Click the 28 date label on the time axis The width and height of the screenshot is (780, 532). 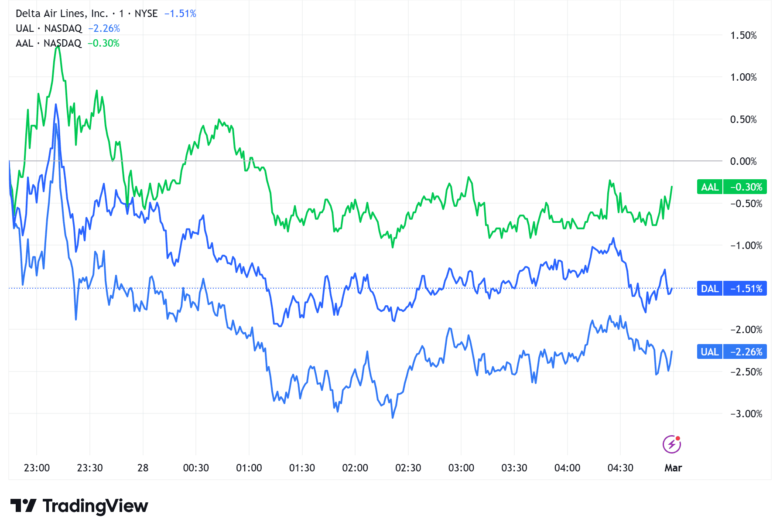pyautogui.click(x=143, y=468)
